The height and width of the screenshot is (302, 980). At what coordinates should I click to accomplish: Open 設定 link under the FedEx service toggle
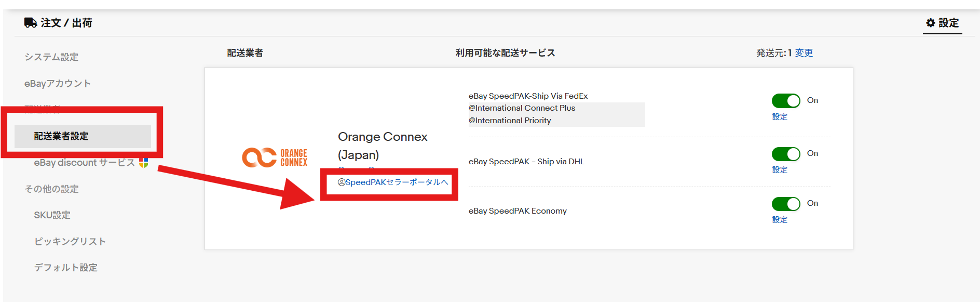(x=780, y=117)
